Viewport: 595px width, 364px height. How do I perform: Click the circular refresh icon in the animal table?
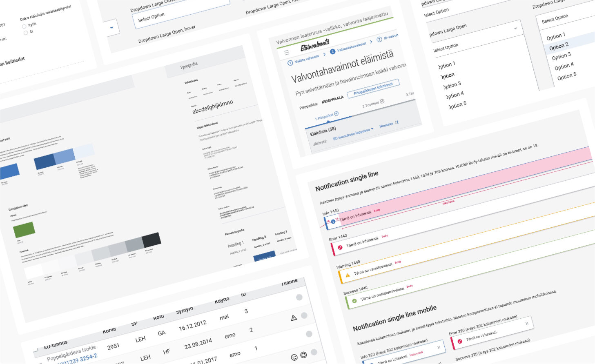(x=303, y=355)
